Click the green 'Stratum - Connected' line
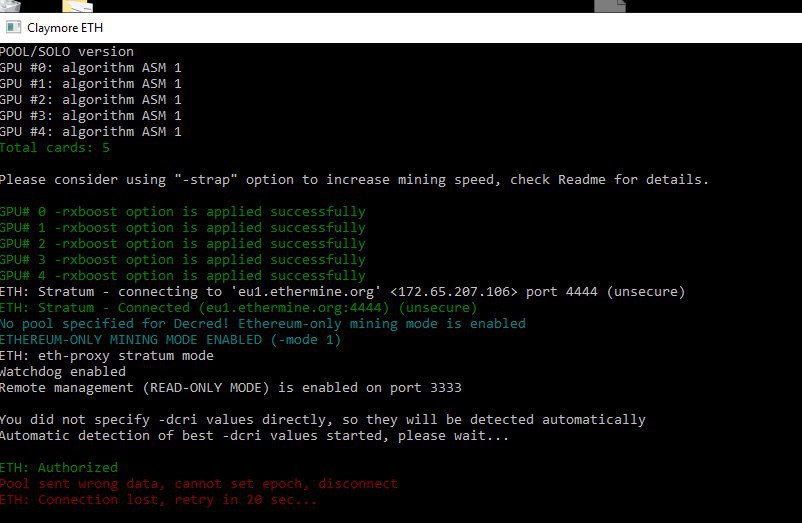Viewport: 802px width, 523px height. 238,308
